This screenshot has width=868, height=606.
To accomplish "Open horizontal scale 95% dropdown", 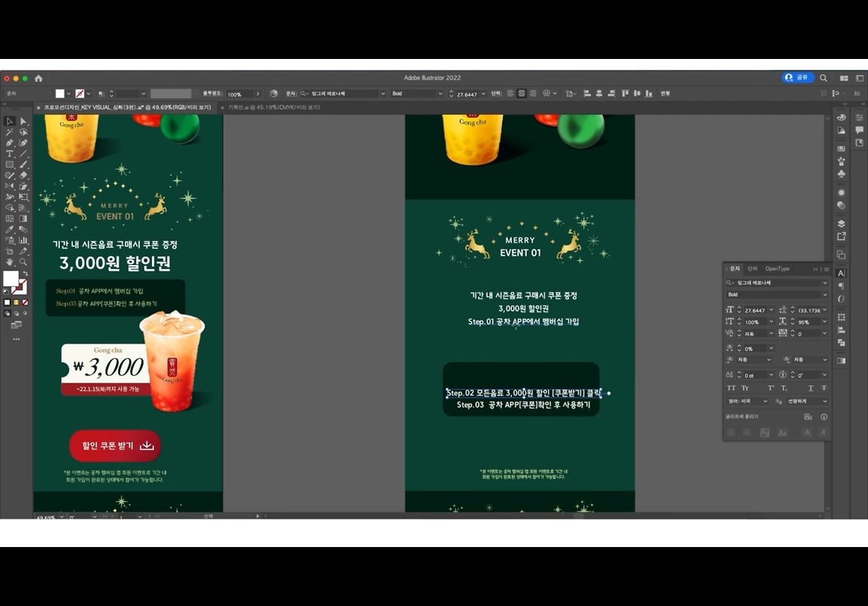I will (825, 322).
